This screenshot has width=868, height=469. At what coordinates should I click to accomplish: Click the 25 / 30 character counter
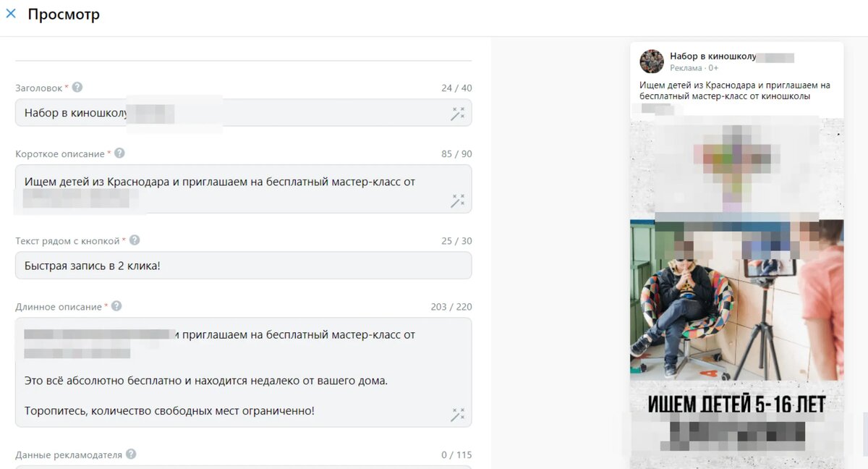(456, 241)
